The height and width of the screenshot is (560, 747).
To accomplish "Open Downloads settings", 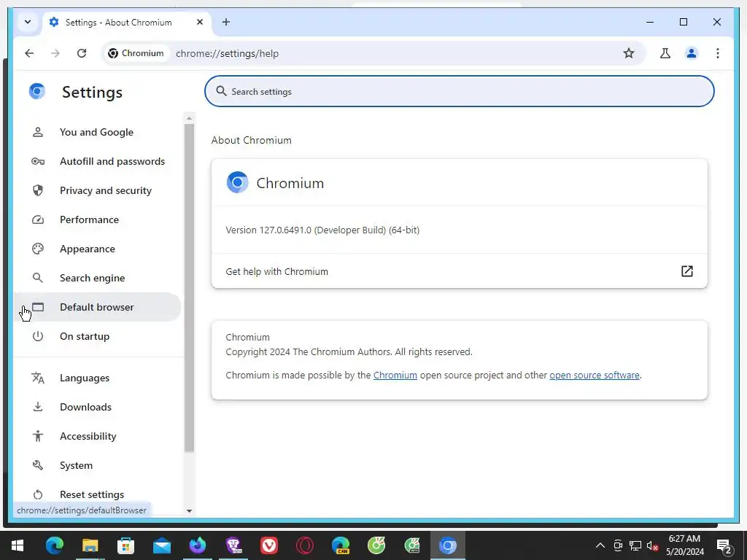I will (97, 407).
